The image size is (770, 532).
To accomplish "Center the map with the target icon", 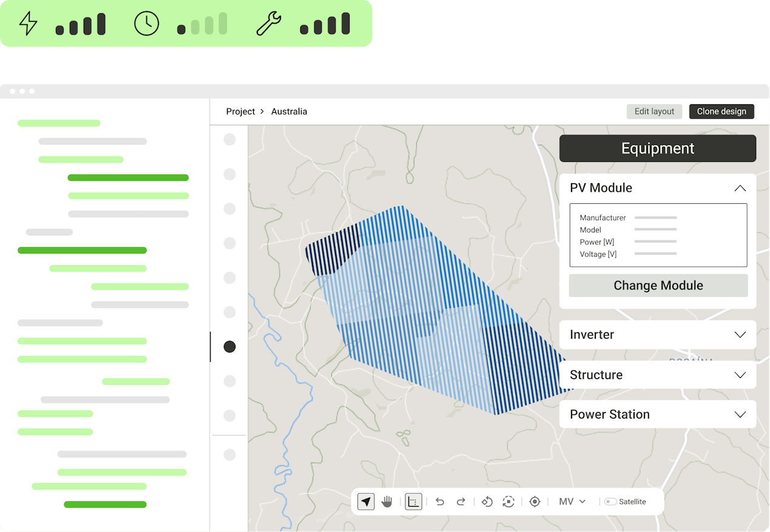I will click(535, 502).
